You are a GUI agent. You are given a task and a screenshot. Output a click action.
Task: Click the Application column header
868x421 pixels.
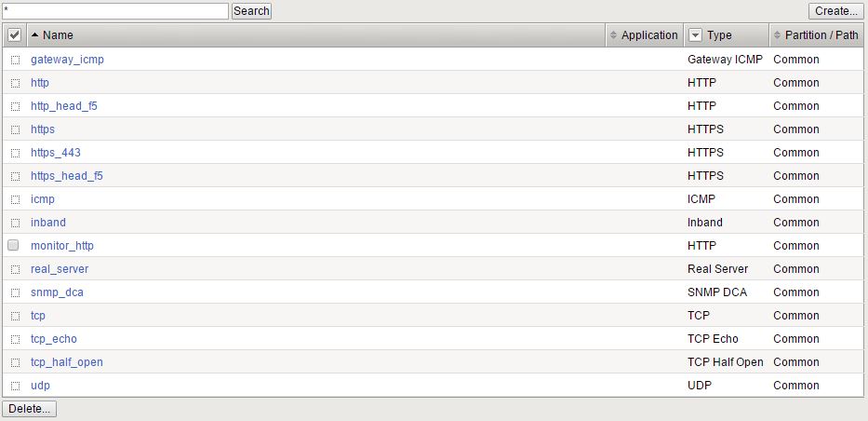(x=649, y=35)
